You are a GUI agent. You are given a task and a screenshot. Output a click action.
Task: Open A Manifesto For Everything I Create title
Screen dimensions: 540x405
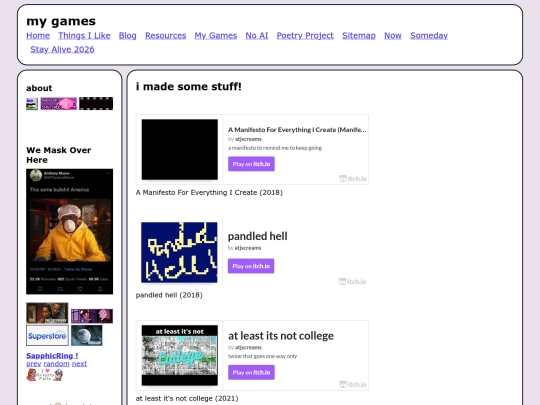(297, 130)
